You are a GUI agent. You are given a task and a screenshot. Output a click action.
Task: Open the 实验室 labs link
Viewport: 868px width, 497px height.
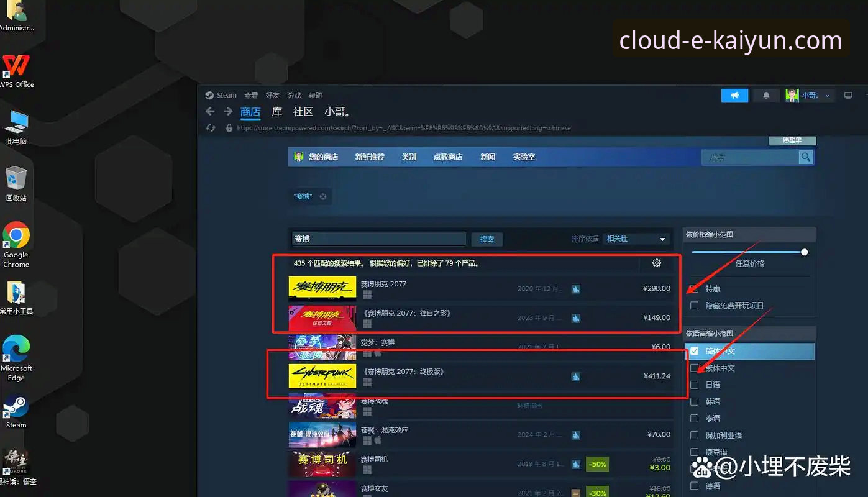pos(524,157)
